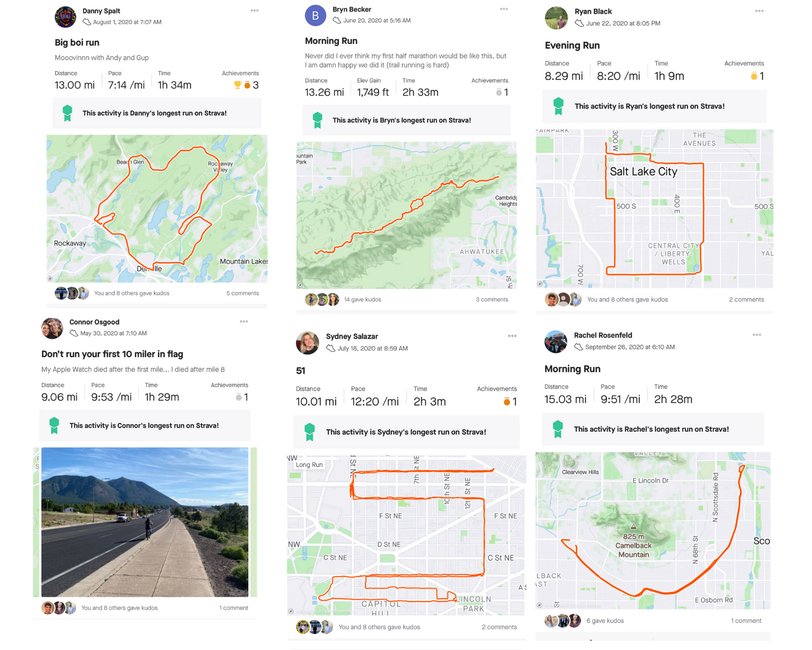View the 5 comments on Danny's run
812x650 pixels.
click(x=242, y=293)
